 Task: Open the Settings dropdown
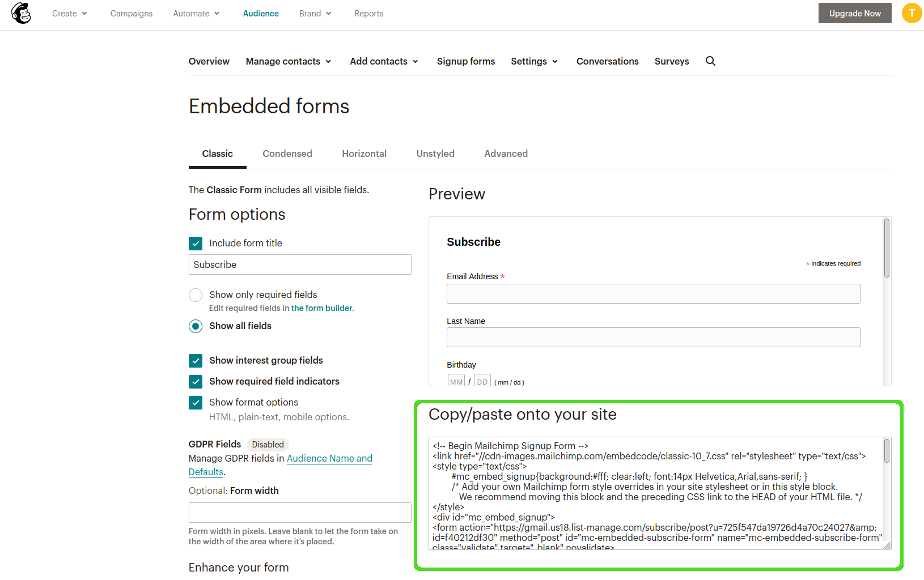coord(535,61)
